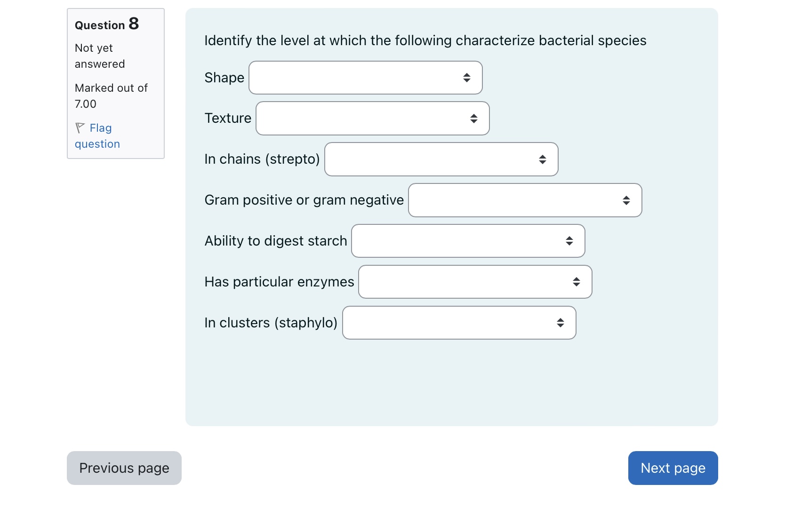Expand the In chains (strepto) dropdown
The width and height of the screenshot is (785, 532).
click(x=441, y=159)
